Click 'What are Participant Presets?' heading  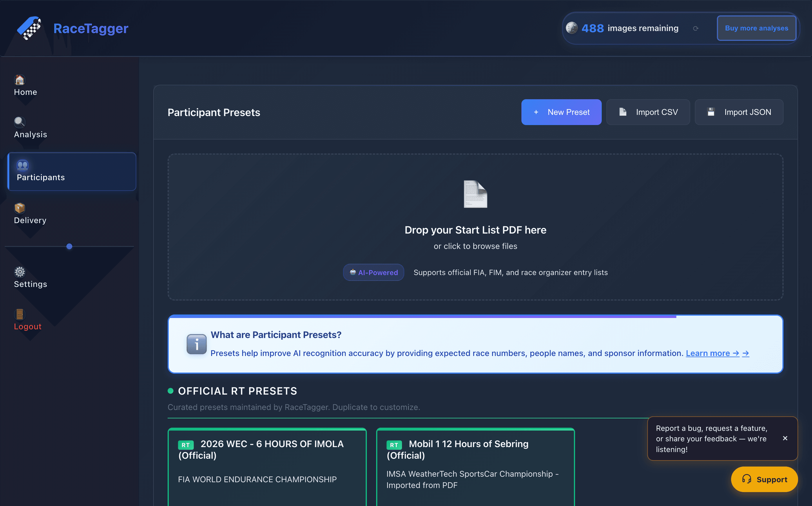(276, 335)
